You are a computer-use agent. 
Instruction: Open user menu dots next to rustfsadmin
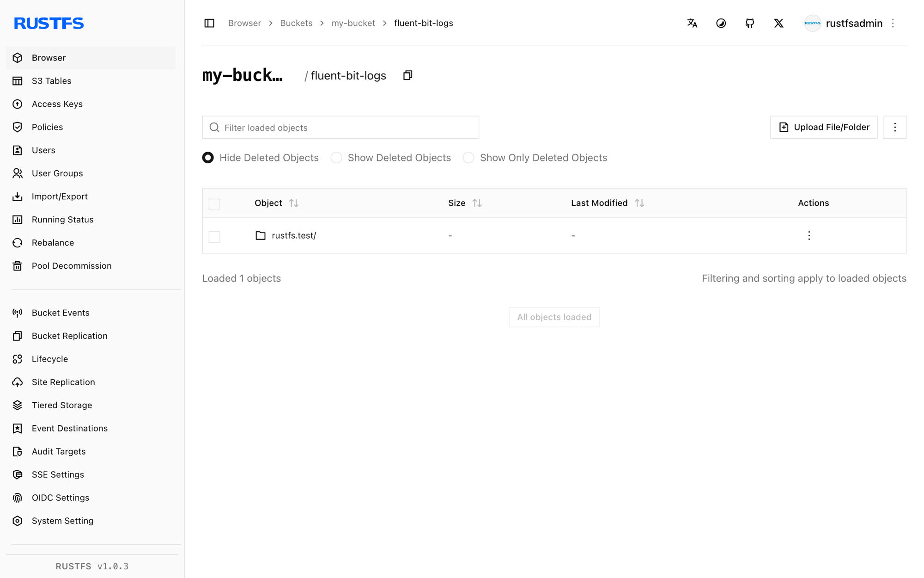tap(893, 23)
